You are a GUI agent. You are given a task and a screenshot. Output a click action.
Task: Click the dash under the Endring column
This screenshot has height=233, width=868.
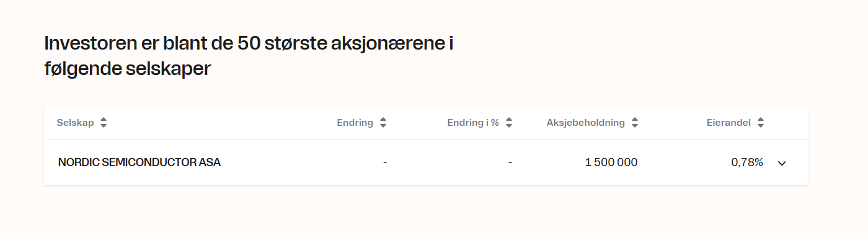(x=385, y=162)
